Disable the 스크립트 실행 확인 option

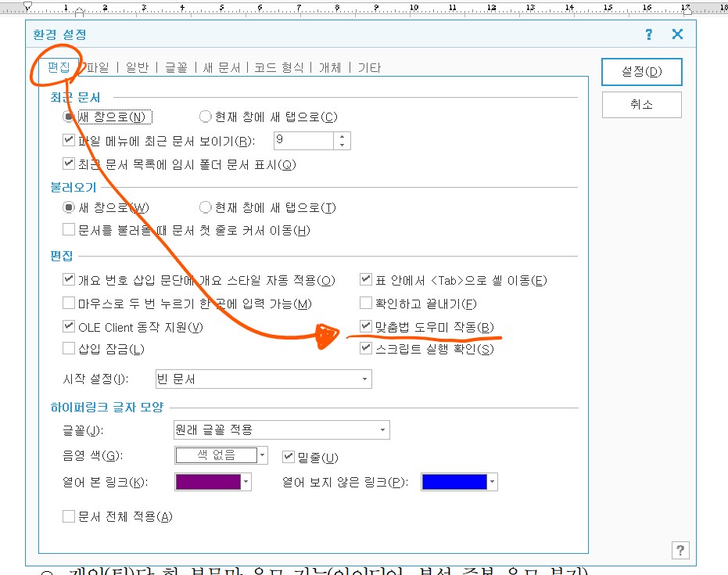tap(365, 348)
